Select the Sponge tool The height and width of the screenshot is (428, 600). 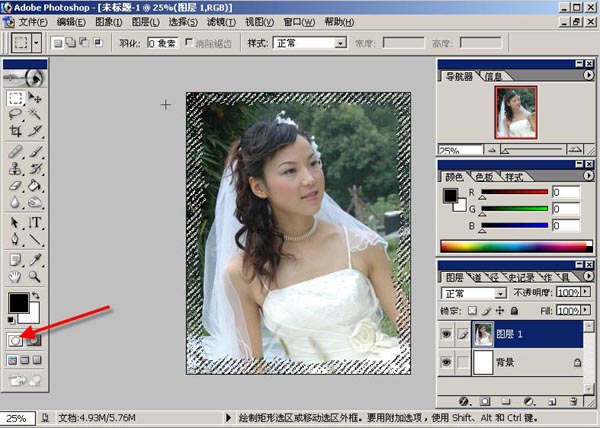click(x=35, y=202)
